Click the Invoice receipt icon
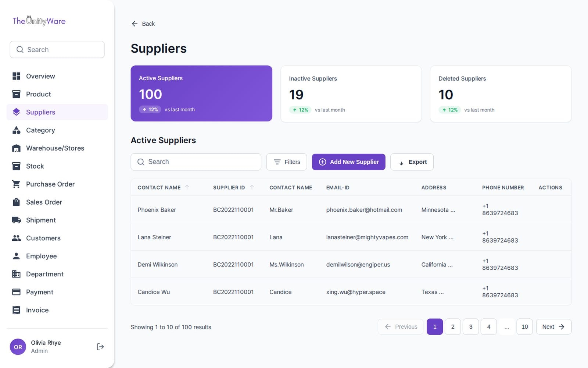 point(16,310)
